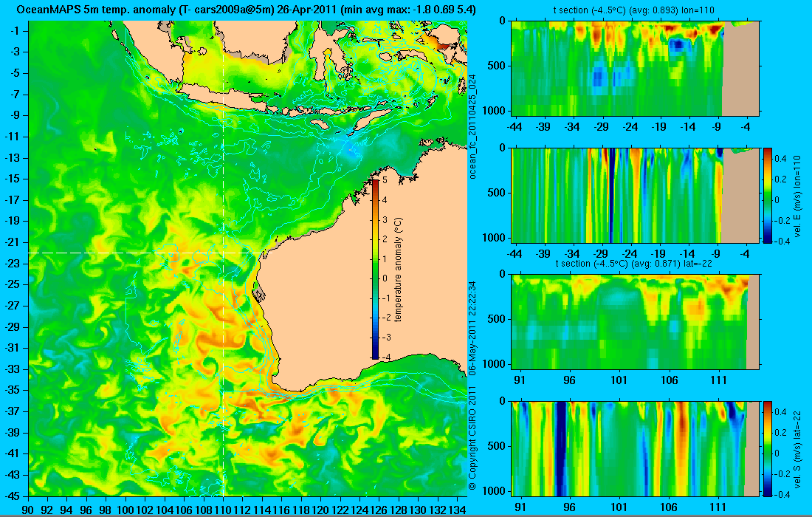Open the vel. S lat=-22 section plot
812x517 pixels.
coord(636,448)
